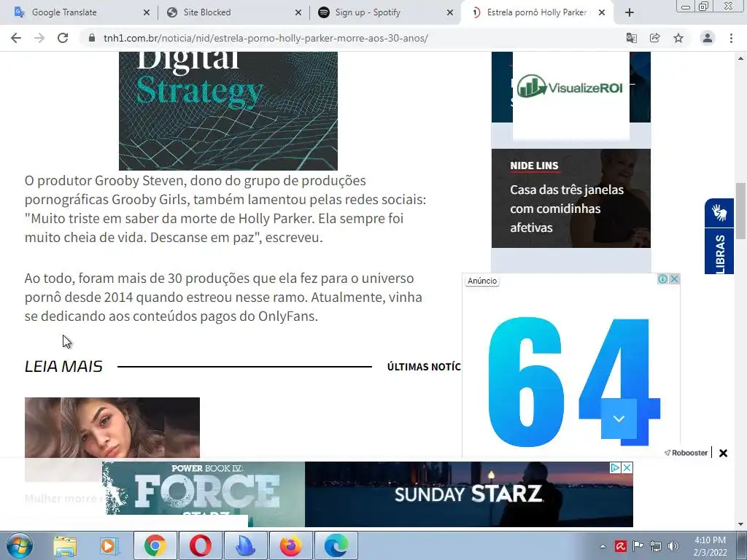747x560 pixels.
Task: Open a new browser tab
Action: coord(630,12)
